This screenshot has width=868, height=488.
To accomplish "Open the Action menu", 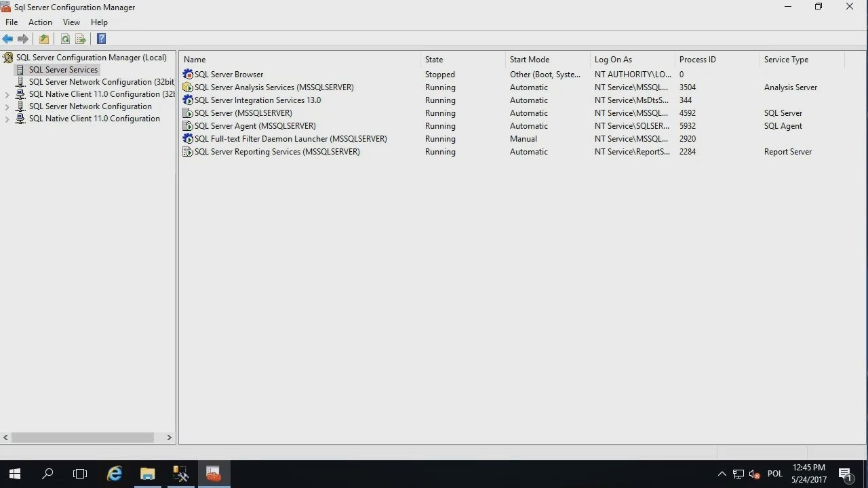I will pos(40,22).
